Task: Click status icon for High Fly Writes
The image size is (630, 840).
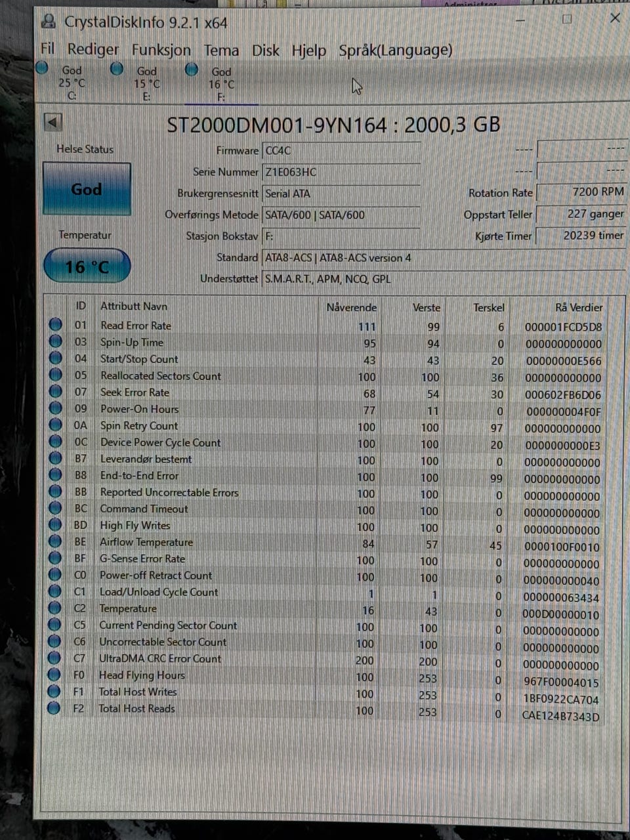Action: click(55, 525)
